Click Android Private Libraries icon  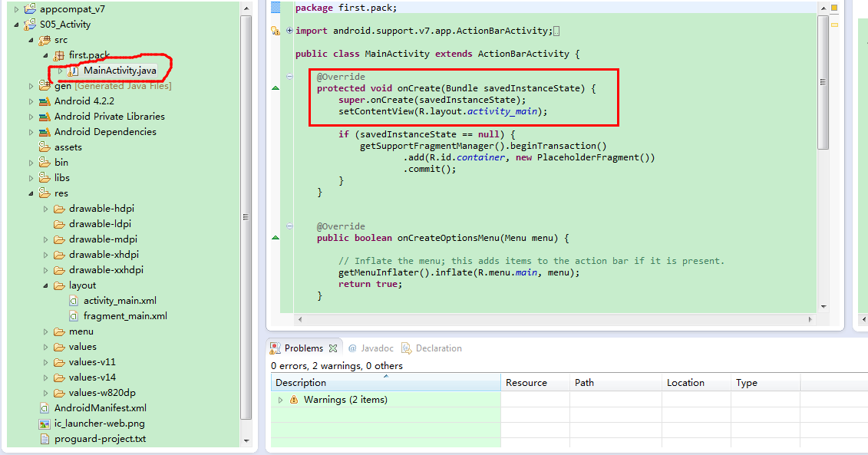pyautogui.click(x=45, y=117)
